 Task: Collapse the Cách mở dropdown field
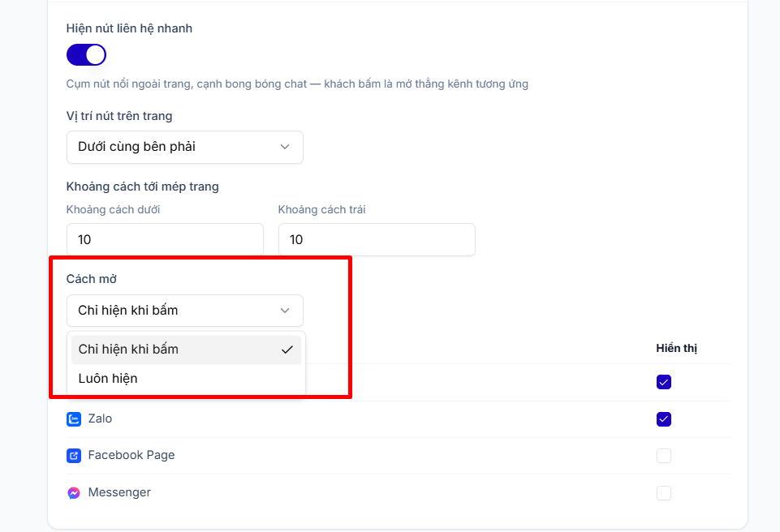coord(184,311)
